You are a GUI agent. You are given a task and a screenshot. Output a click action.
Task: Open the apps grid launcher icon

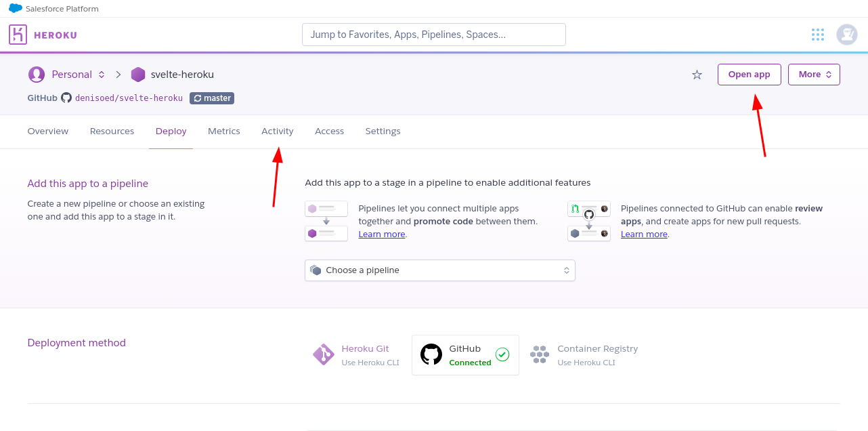click(817, 35)
